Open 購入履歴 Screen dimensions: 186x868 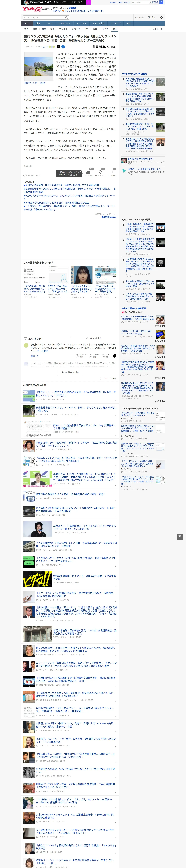[152, 18]
